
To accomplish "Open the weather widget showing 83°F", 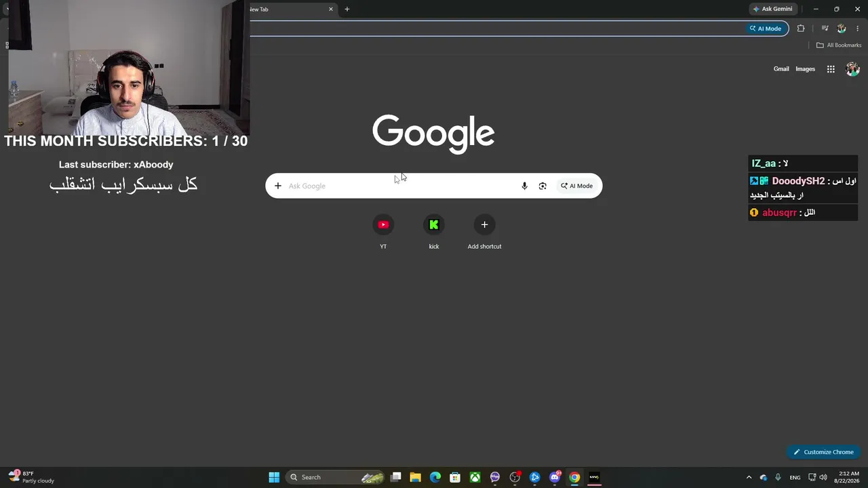I will pos(31,477).
